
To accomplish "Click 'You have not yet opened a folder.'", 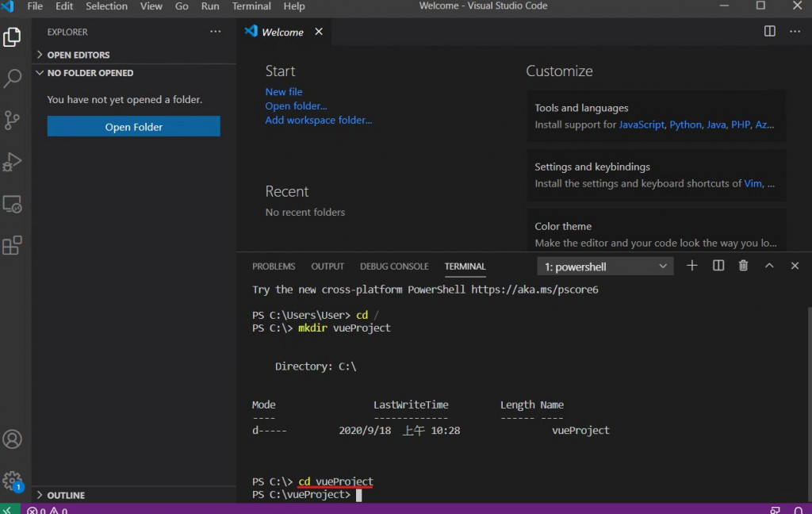I will click(x=124, y=99).
